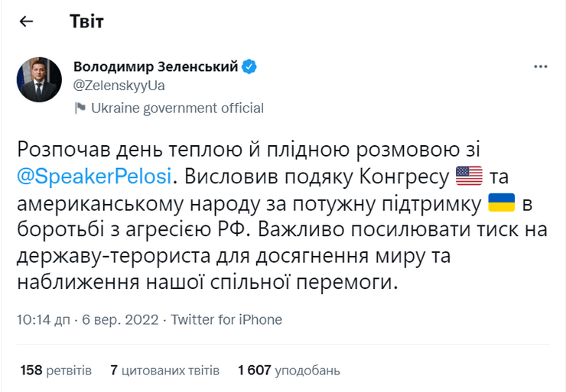View the 1 607 уподобань list

point(288,371)
